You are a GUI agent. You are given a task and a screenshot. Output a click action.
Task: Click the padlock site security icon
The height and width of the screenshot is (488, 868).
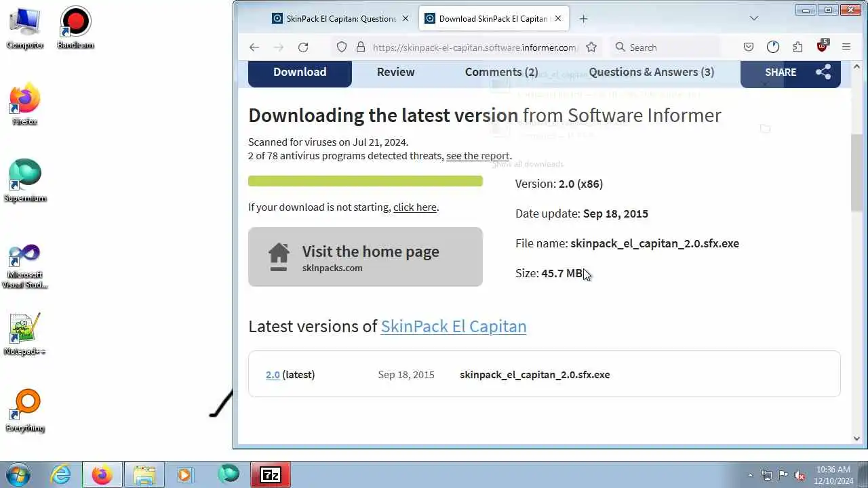click(x=361, y=47)
